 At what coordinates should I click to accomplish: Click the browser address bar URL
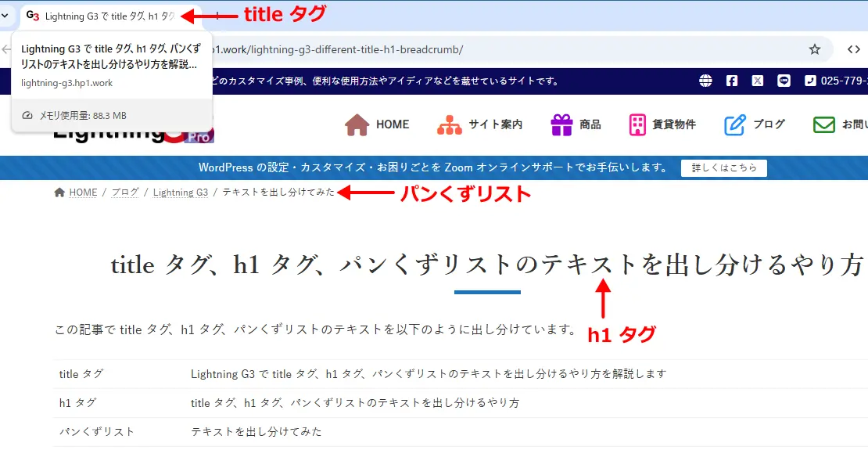pyautogui.click(x=338, y=50)
